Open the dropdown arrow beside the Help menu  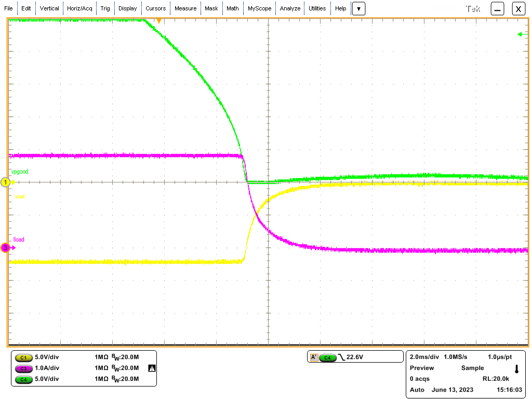[358, 8]
